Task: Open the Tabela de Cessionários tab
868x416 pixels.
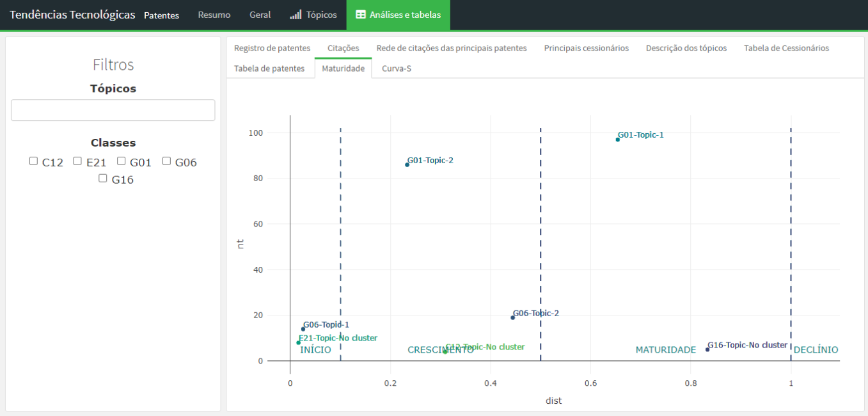Action: pyautogui.click(x=786, y=48)
